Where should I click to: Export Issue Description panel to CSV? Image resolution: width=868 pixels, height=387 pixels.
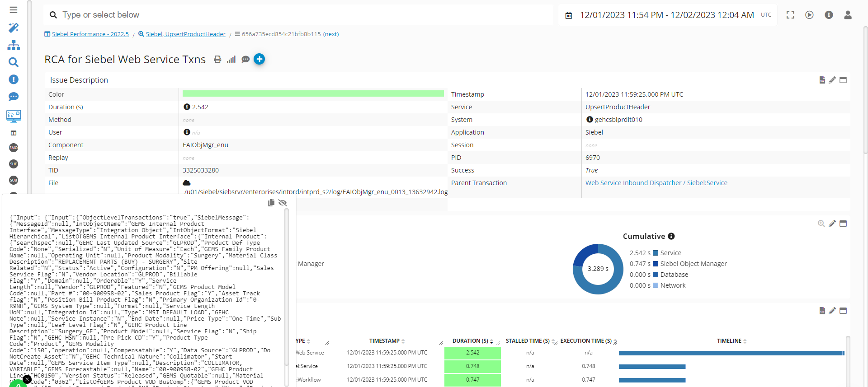[x=822, y=80]
